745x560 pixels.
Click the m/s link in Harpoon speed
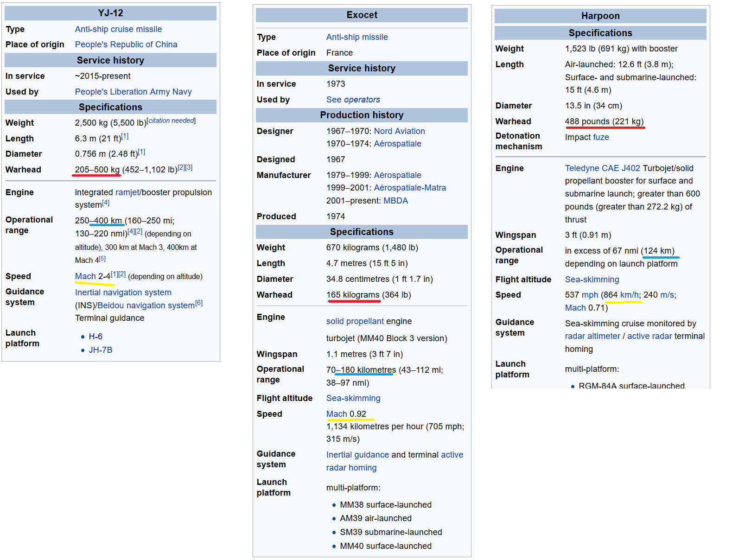pyautogui.click(x=668, y=295)
